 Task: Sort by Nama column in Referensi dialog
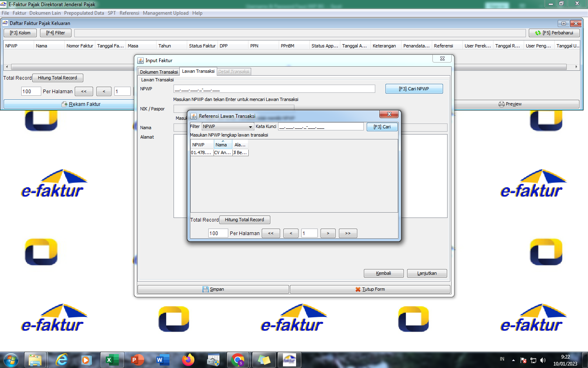(x=223, y=144)
